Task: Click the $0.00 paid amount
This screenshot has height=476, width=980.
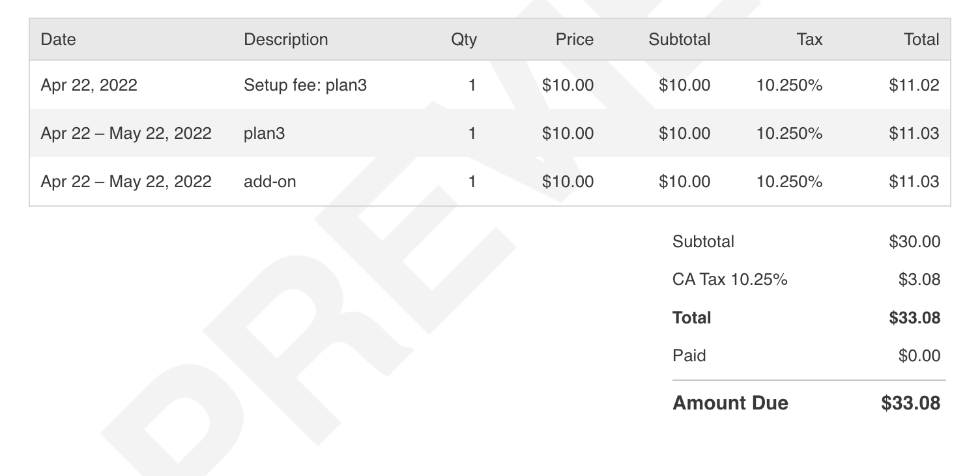Action: click(x=919, y=356)
